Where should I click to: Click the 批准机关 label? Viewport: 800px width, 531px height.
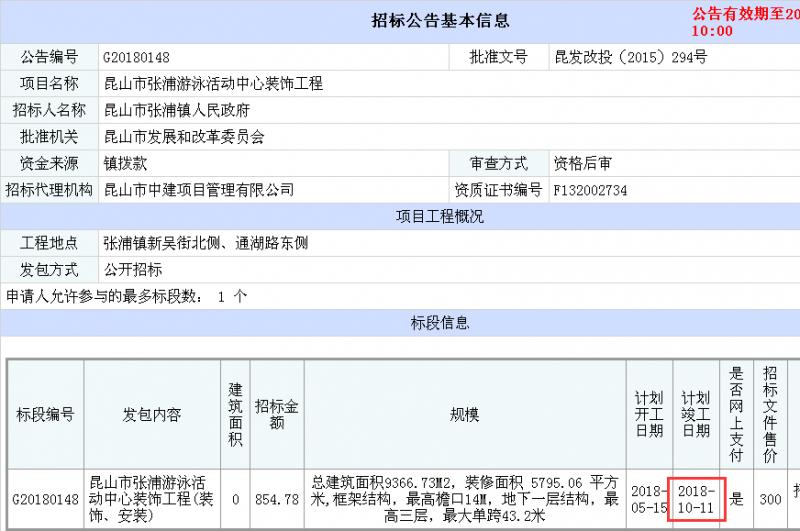click(49, 136)
